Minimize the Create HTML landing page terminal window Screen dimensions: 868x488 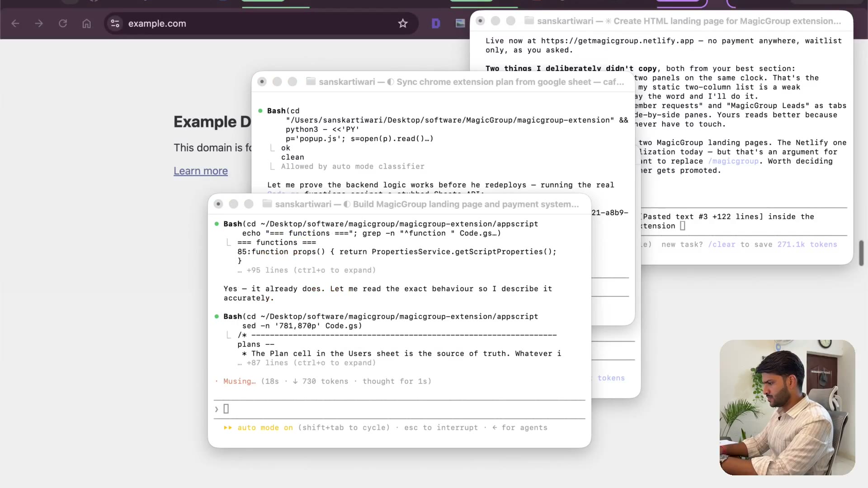[x=495, y=20]
